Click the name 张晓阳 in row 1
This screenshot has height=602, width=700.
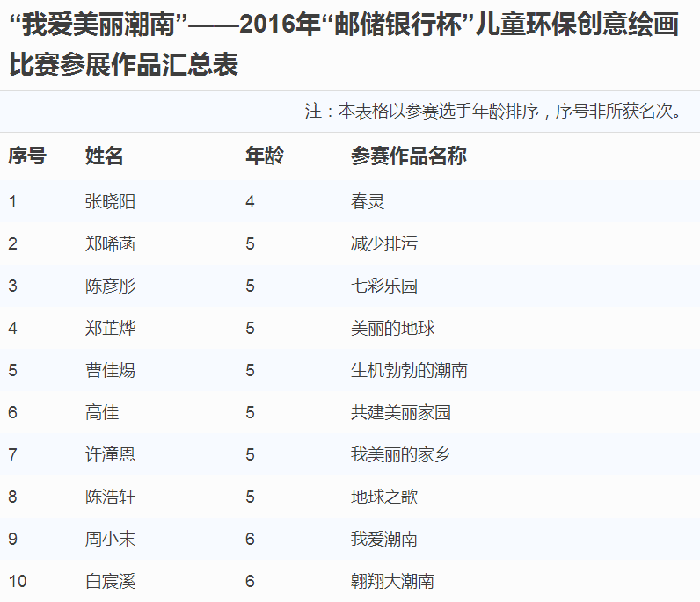point(110,201)
